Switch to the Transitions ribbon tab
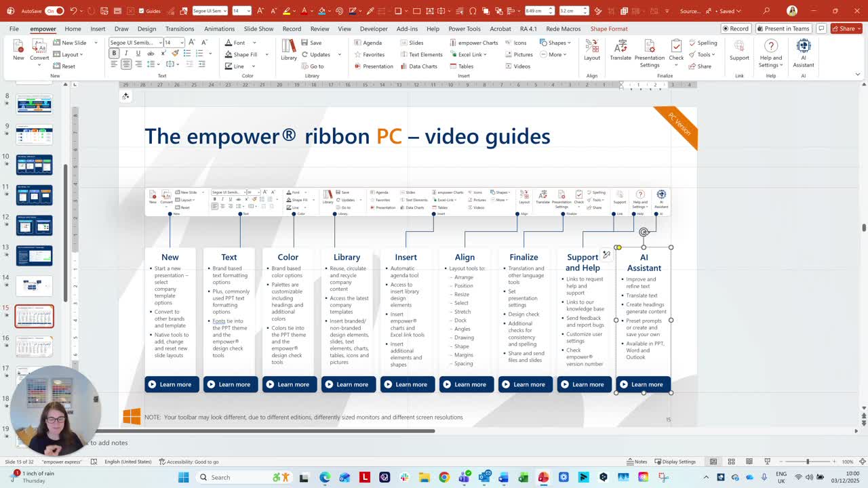Image resolution: width=868 pixels, height=488 pixels. 180,28
